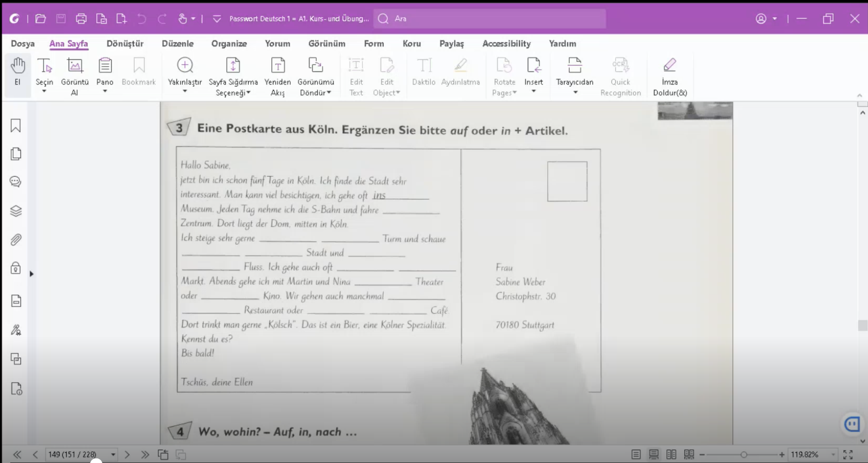
Task: Click the İmza Doldur sign tool
Action: [669, 77]
